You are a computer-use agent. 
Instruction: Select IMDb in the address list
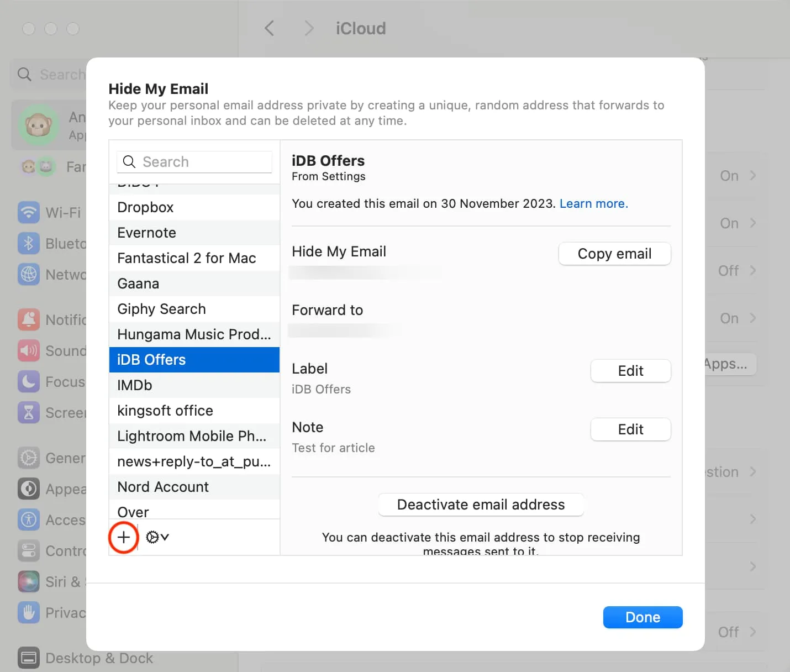click(x=194, y=385)
